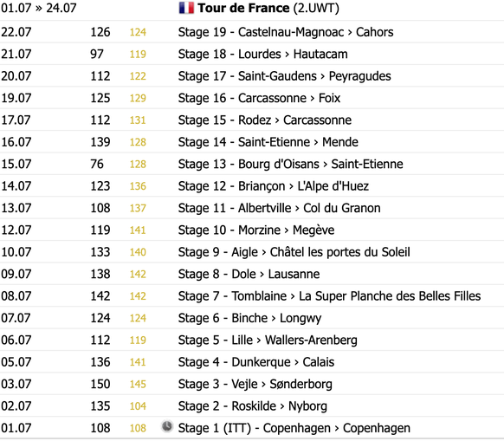Open Stage 1 ITT Copenhagen link

pyautogui.click(x=294, y=428)
